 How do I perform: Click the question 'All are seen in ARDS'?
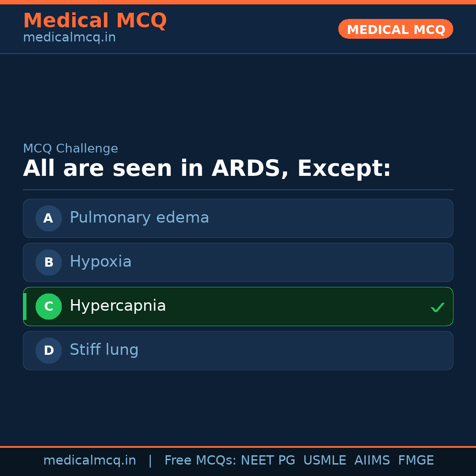point(207,169)
